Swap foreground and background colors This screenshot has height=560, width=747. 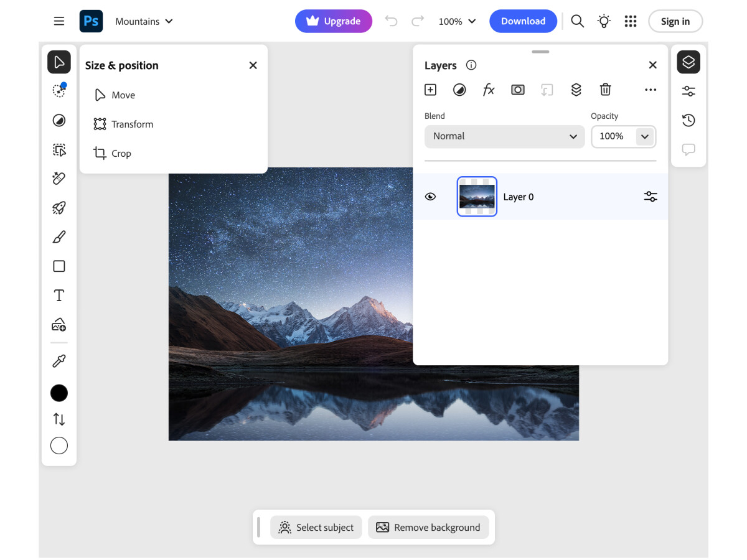[59, 419]
